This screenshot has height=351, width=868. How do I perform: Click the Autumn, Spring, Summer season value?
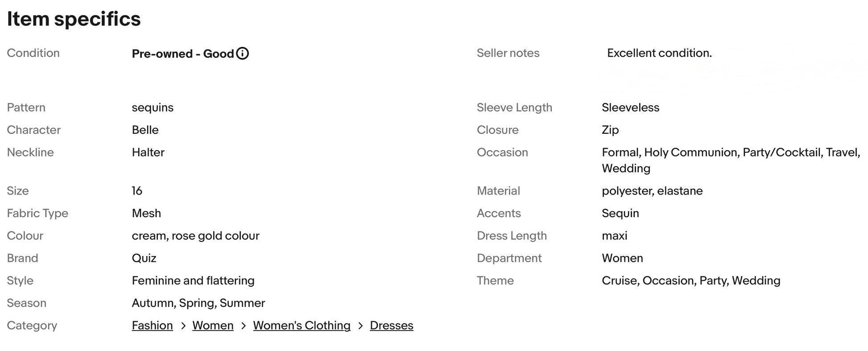point(198,303)
